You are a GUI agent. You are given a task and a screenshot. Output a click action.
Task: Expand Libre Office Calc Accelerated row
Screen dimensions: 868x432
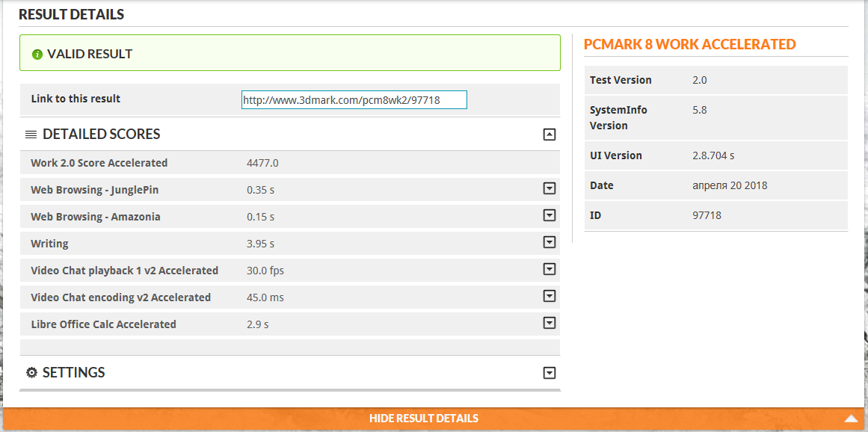coord(550,323)
